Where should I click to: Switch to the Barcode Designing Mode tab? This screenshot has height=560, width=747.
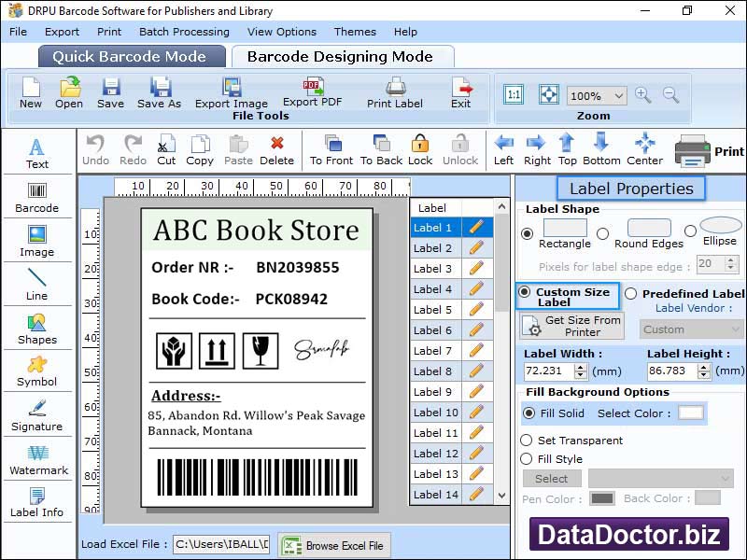tap(342, 57)
